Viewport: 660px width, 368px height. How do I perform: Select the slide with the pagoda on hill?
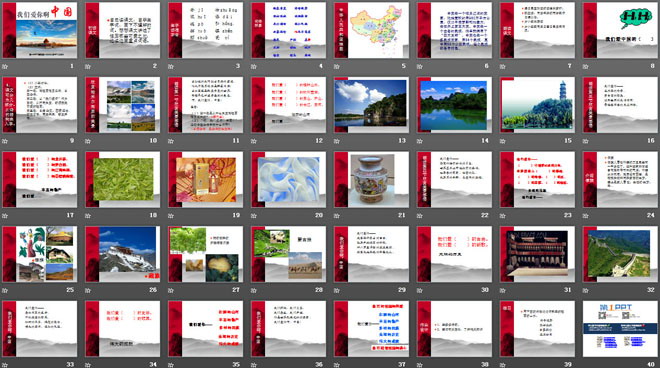(x=537, y=105)
